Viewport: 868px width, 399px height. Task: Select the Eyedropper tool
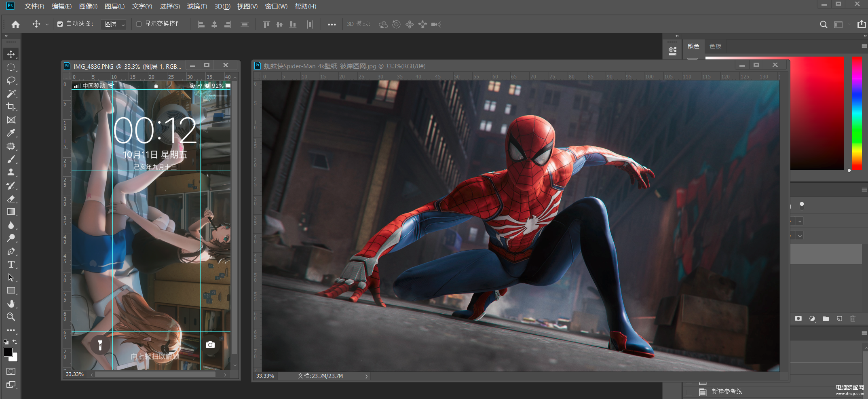tap(11, 133)
